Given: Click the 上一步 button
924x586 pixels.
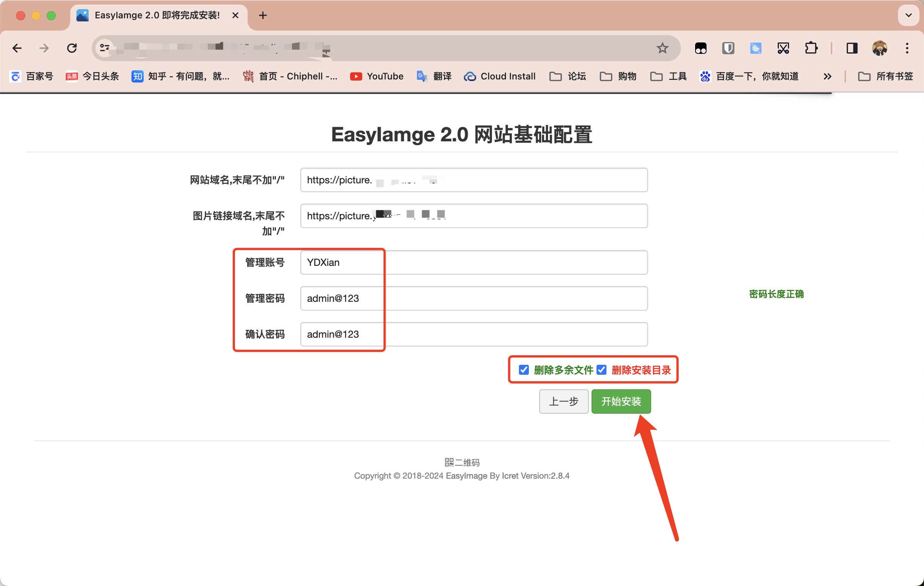Looking at the screenshot, I should click(x=564, y=401).
